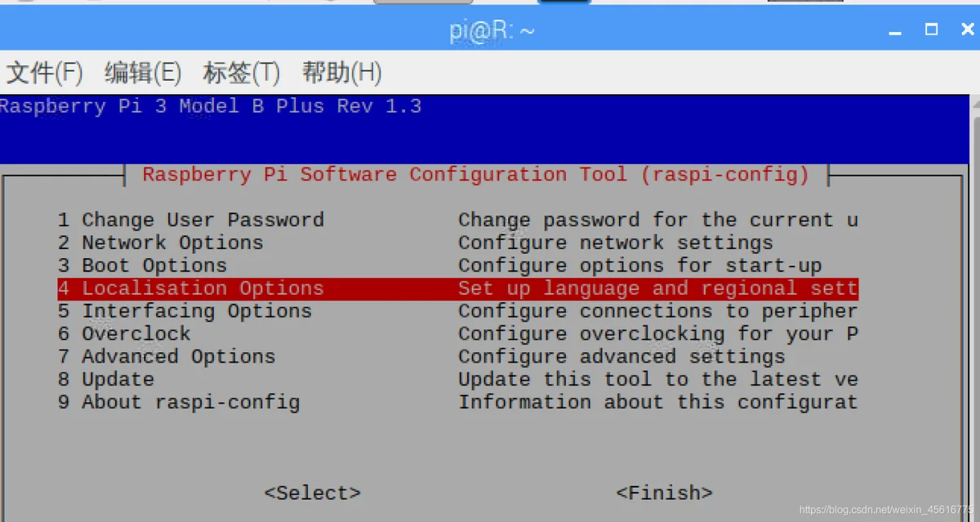Viewport: 980px width, 522px height.
Task: Select the Overclock entry
Action: [x=457, y=334]
